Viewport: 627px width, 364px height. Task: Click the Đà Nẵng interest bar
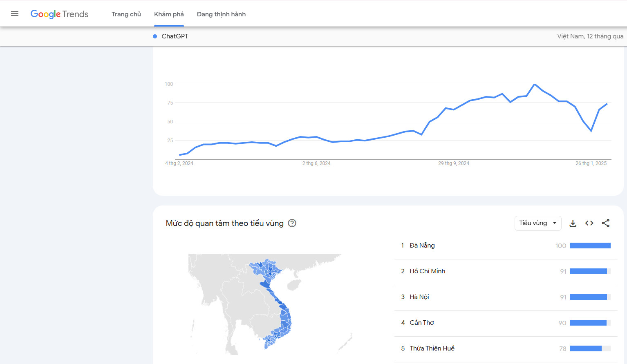point(590,246)
